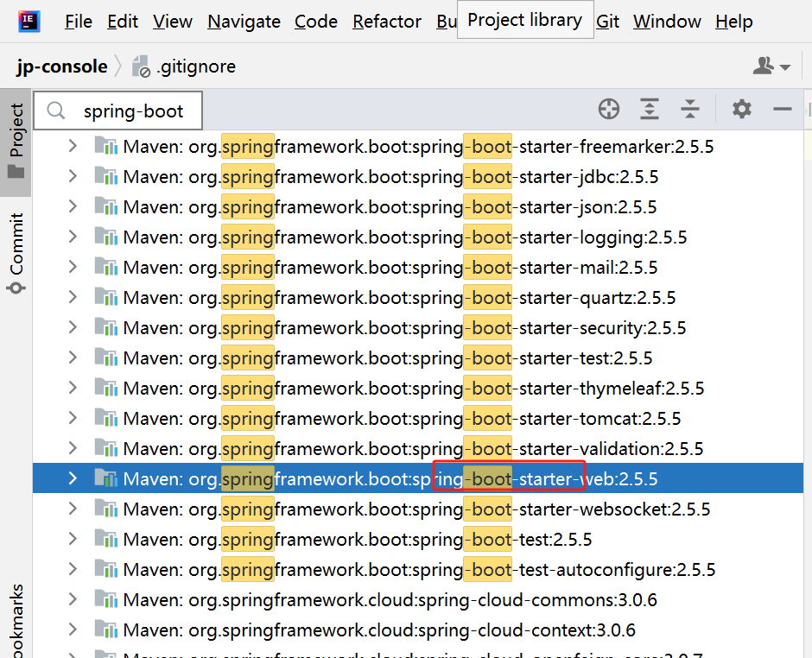Click library icon of spring-boot-starter-quartz
Screen dimensions: 812x658
(106, 297)
